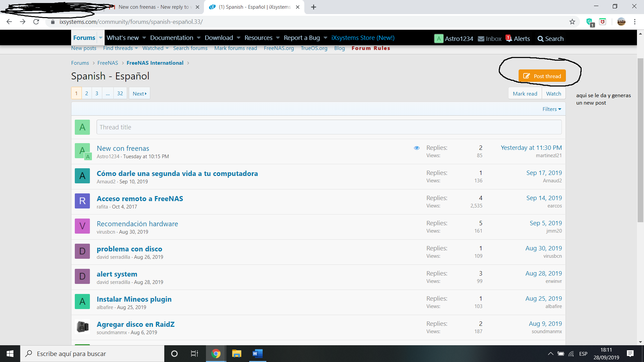Click in the Thread title field
The image size is (644, 362).
click(329, 127)
